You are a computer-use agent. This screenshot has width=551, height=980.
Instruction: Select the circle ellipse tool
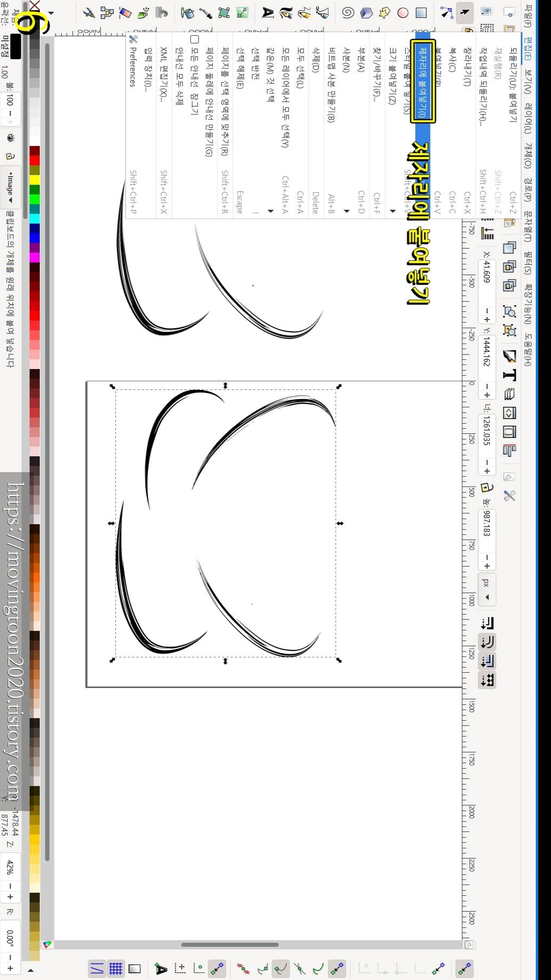403,13
